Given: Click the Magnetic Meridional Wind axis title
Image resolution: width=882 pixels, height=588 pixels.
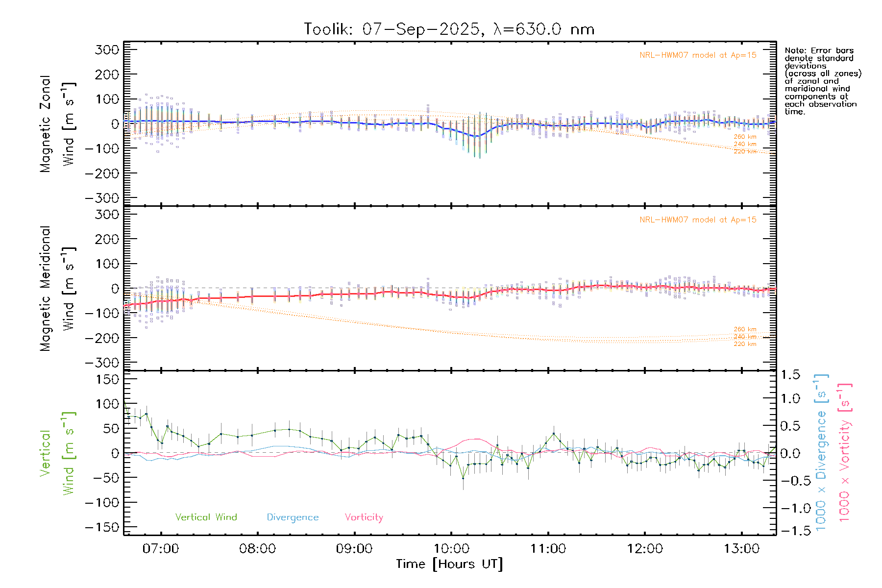Looking at the screenshot, I should tap(57, 288).
